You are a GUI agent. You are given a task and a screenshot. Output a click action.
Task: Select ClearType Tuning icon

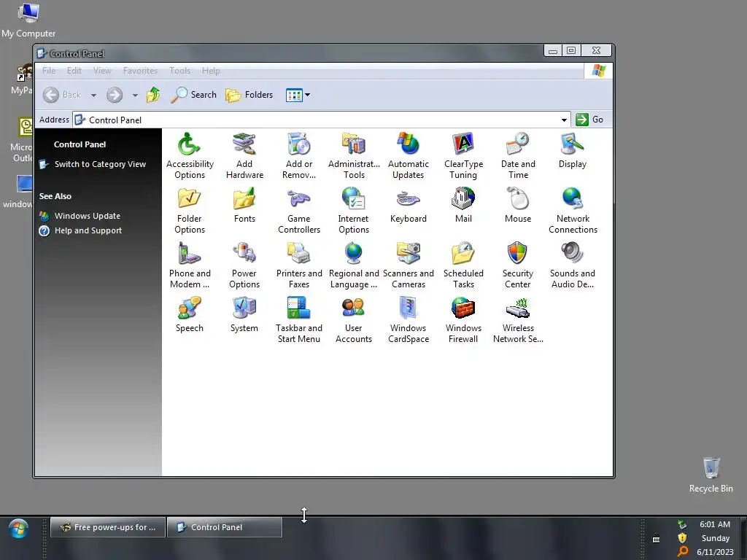click(x=463, y=156)
